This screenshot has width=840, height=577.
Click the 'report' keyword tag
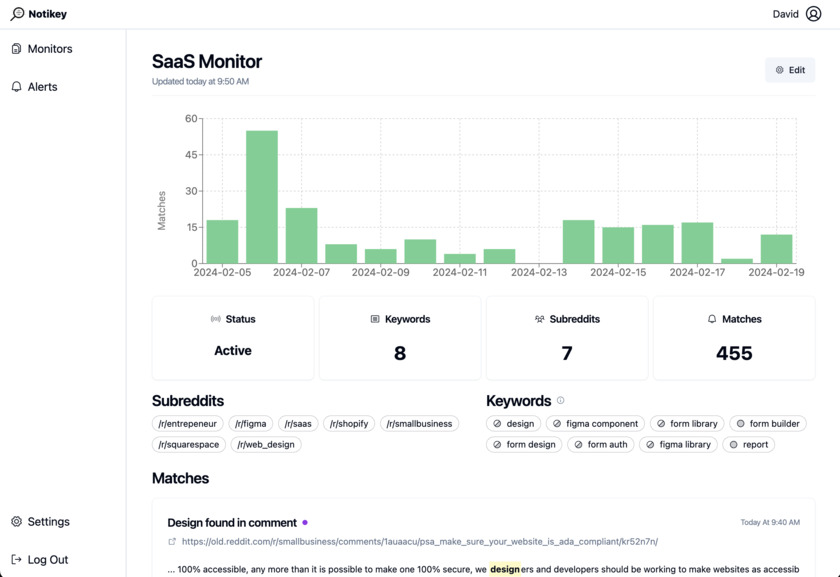point(748,444)
